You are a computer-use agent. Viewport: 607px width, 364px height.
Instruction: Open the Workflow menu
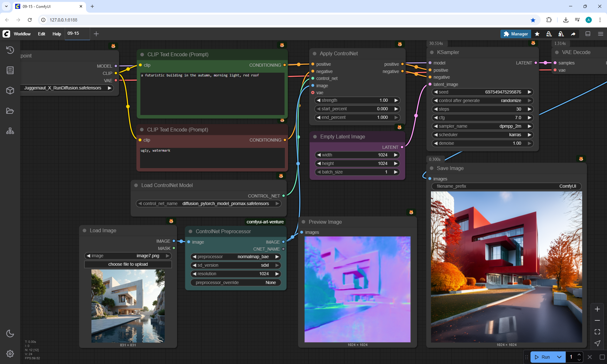coord(22,34)
